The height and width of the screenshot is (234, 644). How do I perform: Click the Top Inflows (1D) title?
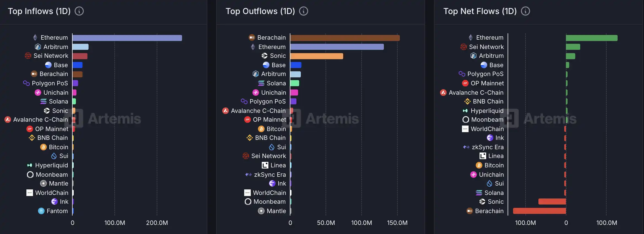39,11
